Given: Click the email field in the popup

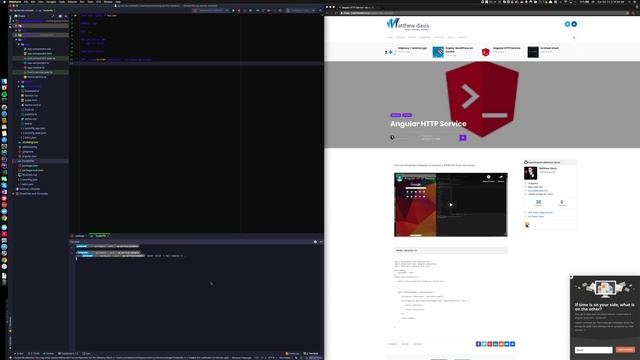Looking at the screenshot, I should coord(593,350).
